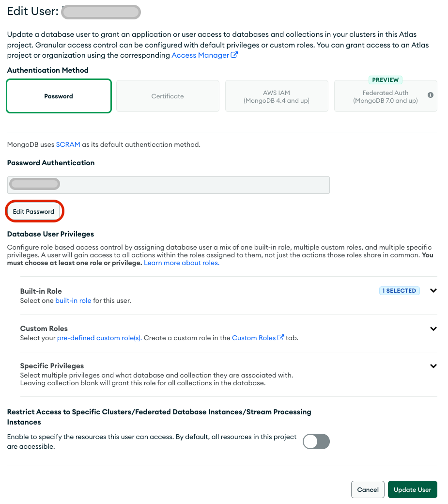Open the built-in role link
This screenshot has width=448, height=504.
tap(73, 300)
